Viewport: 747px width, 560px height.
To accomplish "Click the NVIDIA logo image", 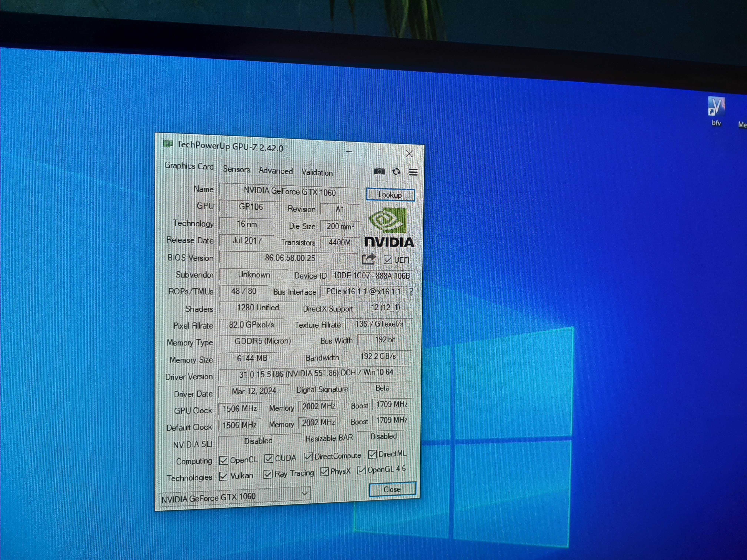I will [x=389, y=228].
